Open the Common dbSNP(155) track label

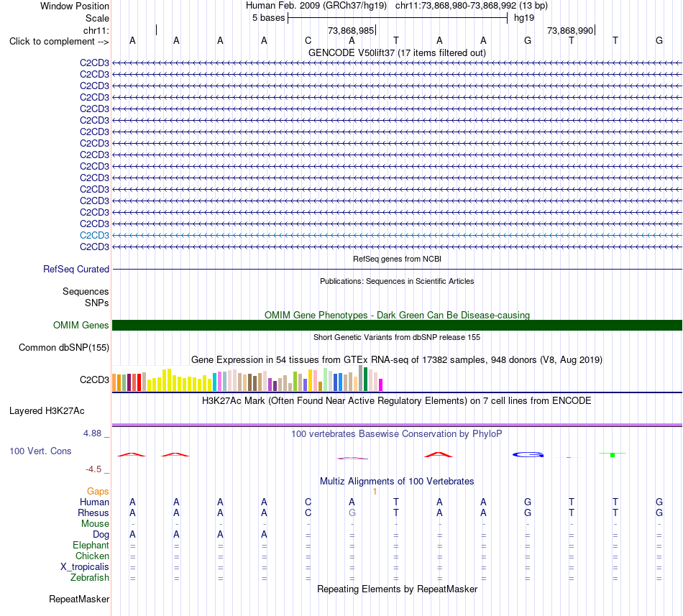point(64,347)
